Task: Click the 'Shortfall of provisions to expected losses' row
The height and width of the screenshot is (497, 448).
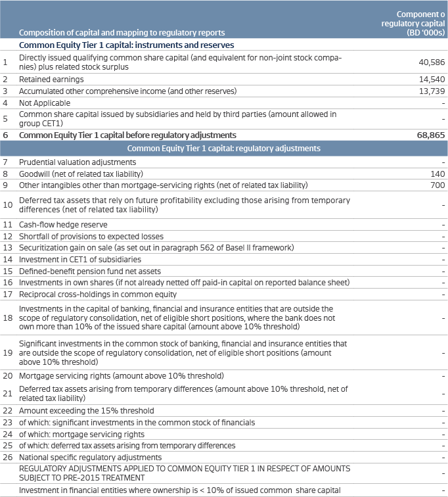Action: click(x=91, y=236)
